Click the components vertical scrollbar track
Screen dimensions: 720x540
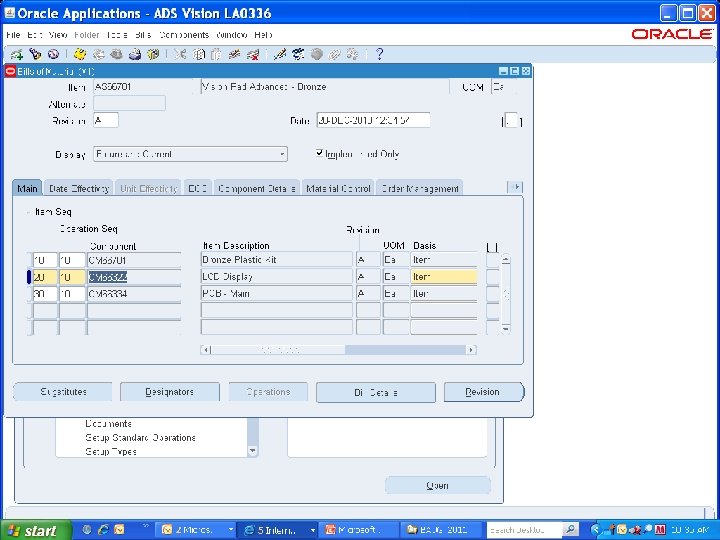click(506, 294)
